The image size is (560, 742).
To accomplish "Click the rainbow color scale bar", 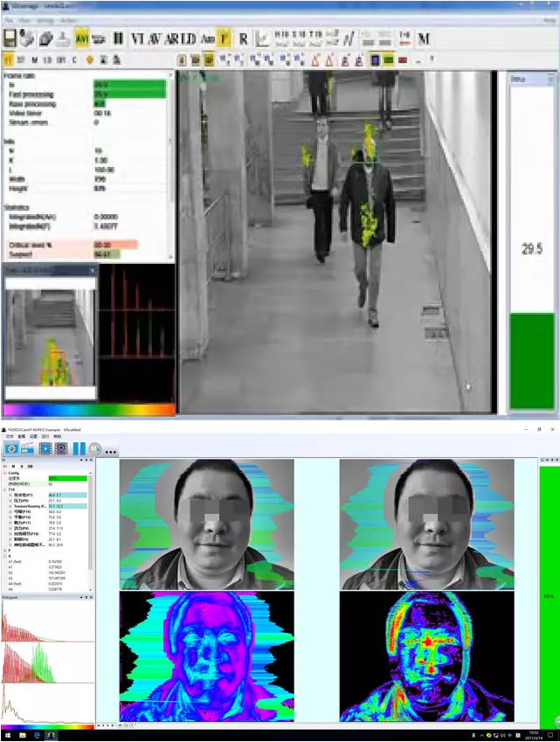I will pos(87,410).
